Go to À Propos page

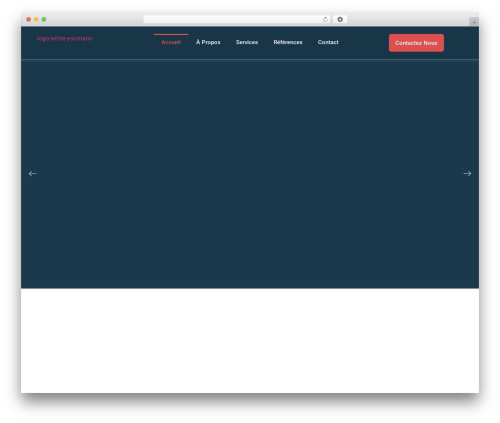[x=208, y=42]
